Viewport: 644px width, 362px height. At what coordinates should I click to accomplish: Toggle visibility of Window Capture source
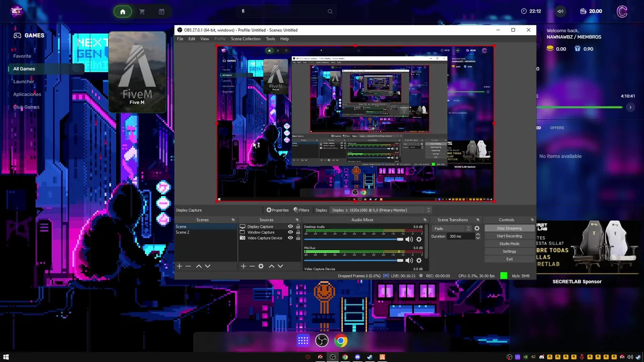(x=290, y=232)
